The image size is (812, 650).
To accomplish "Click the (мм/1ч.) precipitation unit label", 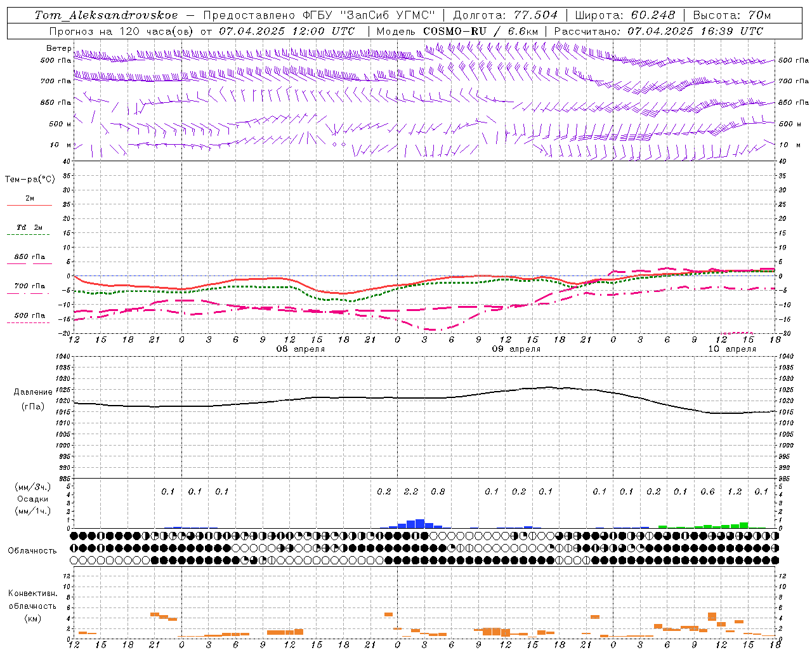I will [x=32, y=511].
